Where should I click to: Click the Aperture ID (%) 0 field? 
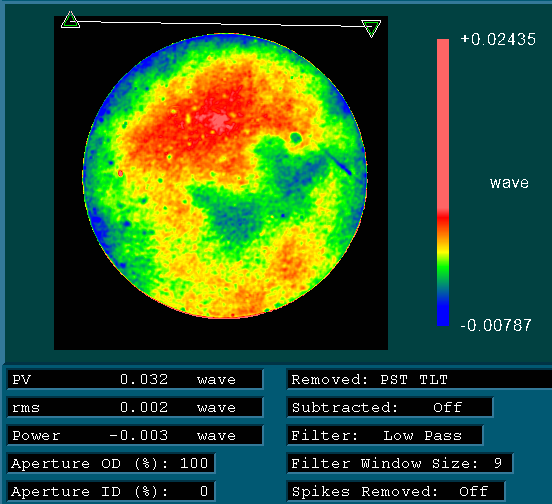[111, 491]
